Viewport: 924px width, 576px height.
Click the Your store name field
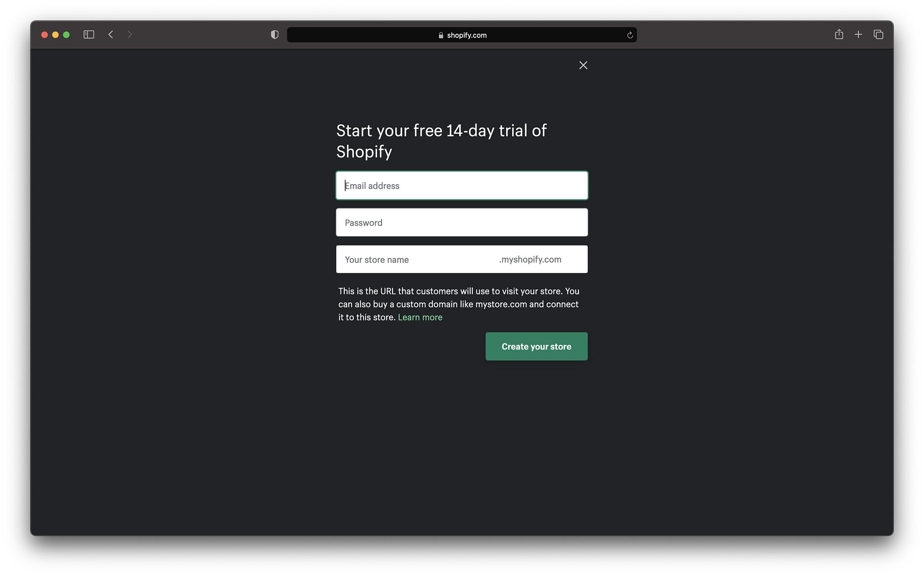(406, 259)
